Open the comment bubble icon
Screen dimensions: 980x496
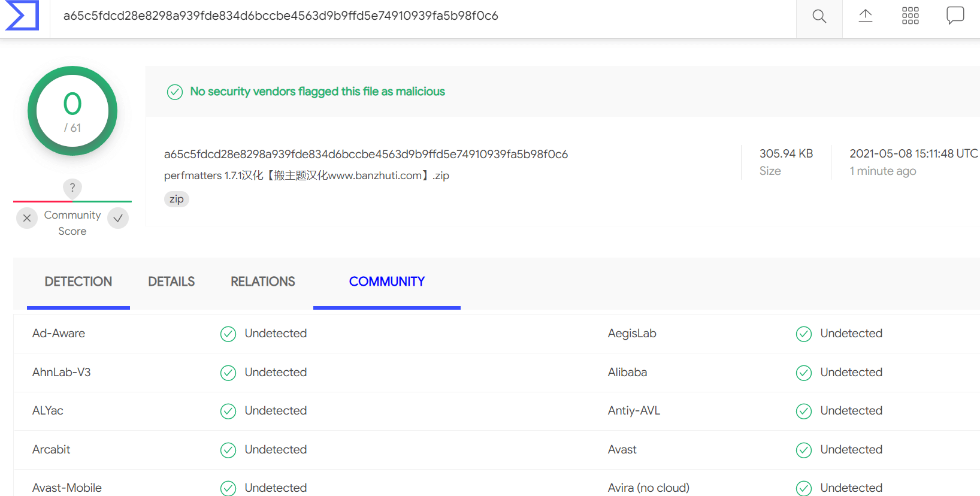[x=955, y=16]
